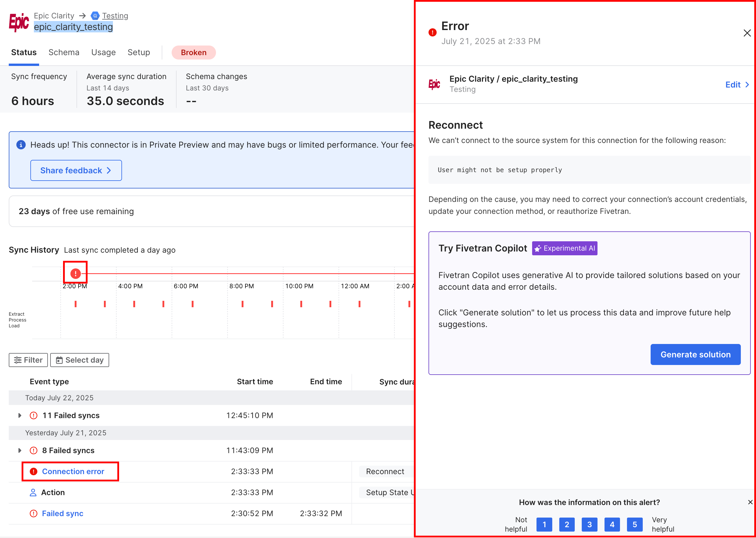This screenshot has height=538, width=756.
Task: Click the '6 hours' sync frequency value
Action: [x=32, y=101]
